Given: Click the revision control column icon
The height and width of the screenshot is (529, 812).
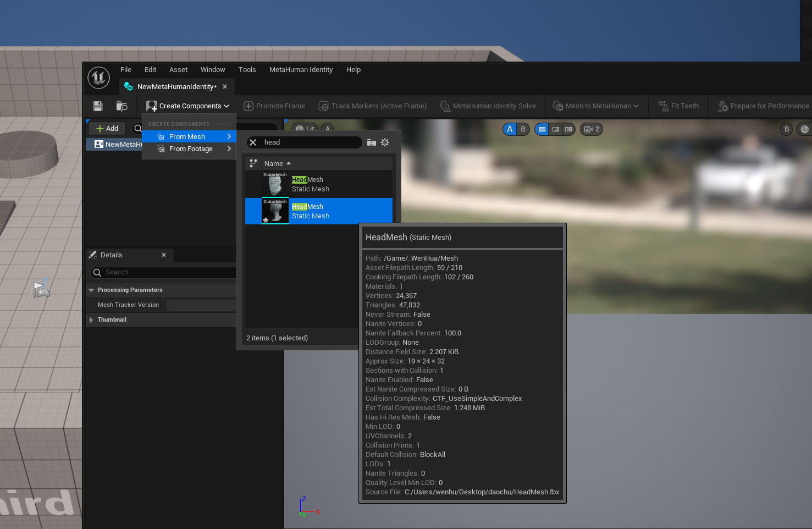Looking at the screenshot, I should [x=253, y=163].
